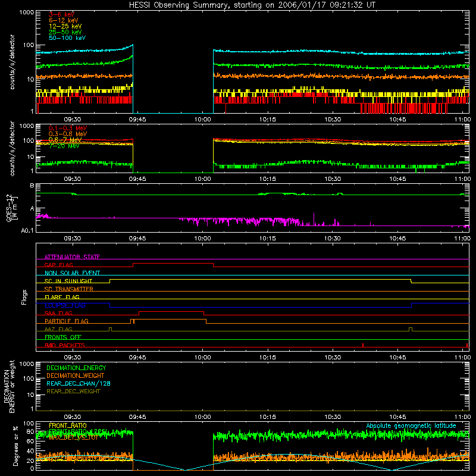Select the SC_TRANSMITTER flag label
Image resolution: width=476 pixels, height=476 pixels.
tap(69, 289)
